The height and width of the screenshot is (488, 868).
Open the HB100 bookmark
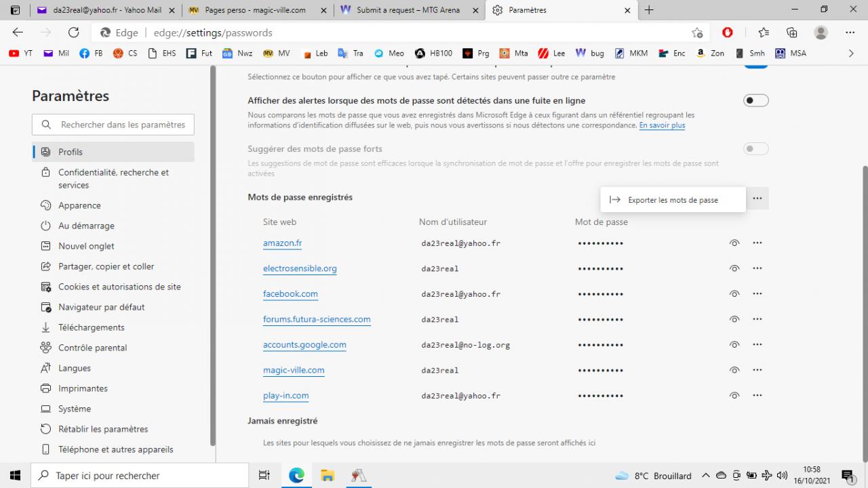click(433, 53)
